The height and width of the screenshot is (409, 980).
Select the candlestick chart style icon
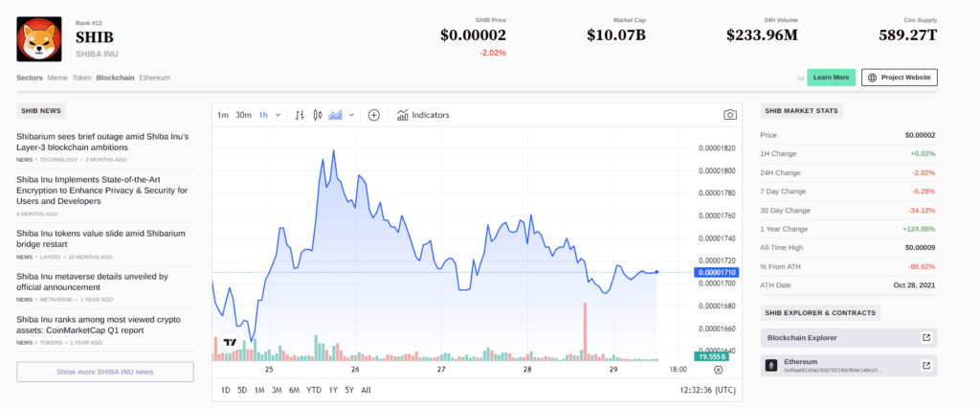pos(318,115)
